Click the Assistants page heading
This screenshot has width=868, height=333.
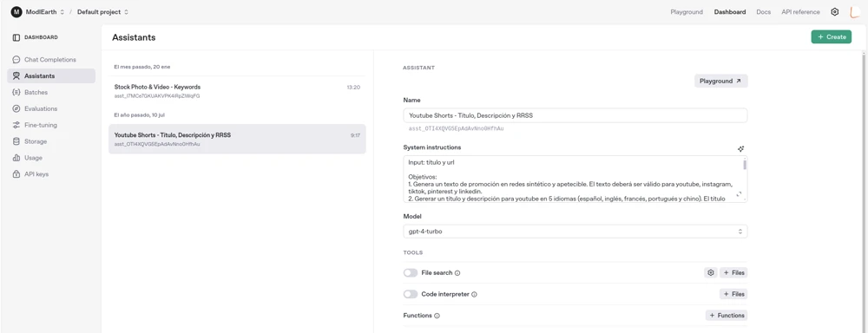coord(134,37)
